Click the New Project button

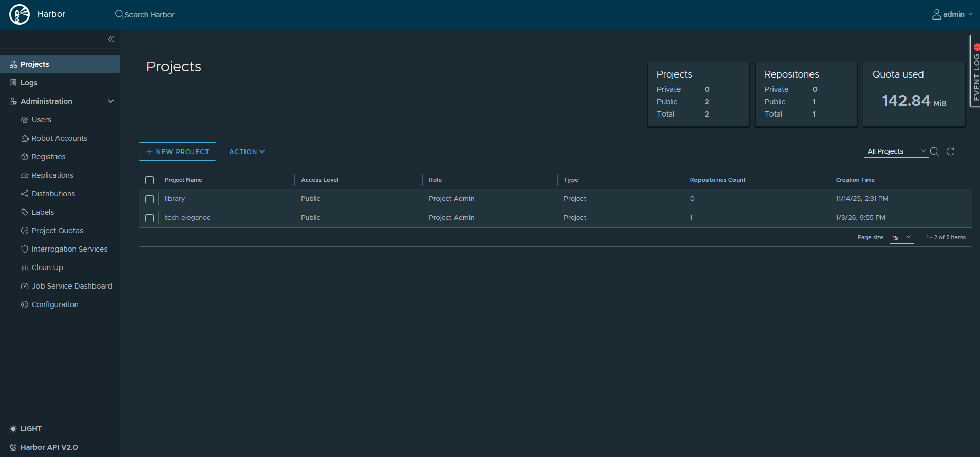click(177, 151)
